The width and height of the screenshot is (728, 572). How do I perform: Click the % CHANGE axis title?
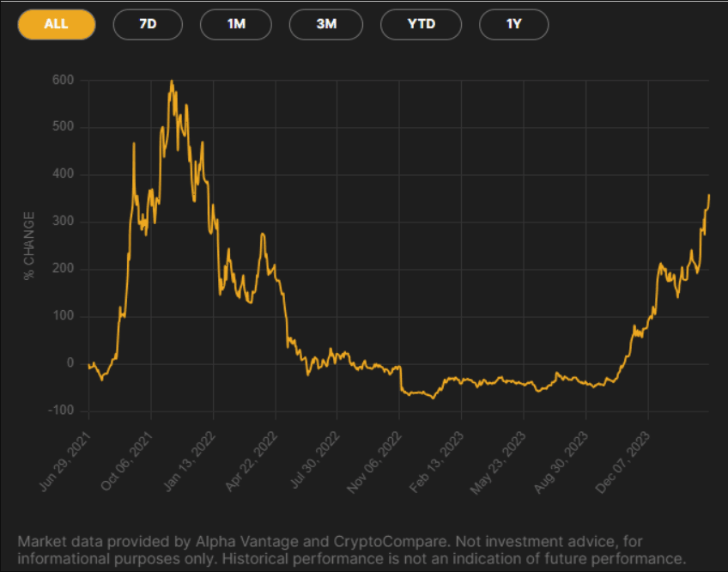(x=29, y=244)
